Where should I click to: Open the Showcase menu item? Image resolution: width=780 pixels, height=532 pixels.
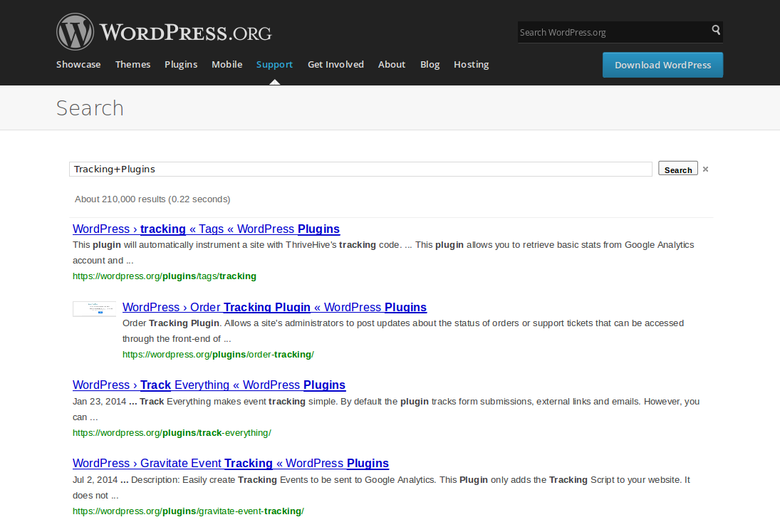pyautogui.click(x=78, y=65)
